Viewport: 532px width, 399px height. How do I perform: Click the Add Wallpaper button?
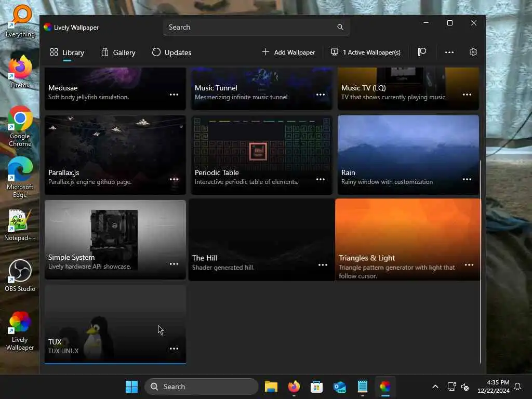tap(288, 52)
